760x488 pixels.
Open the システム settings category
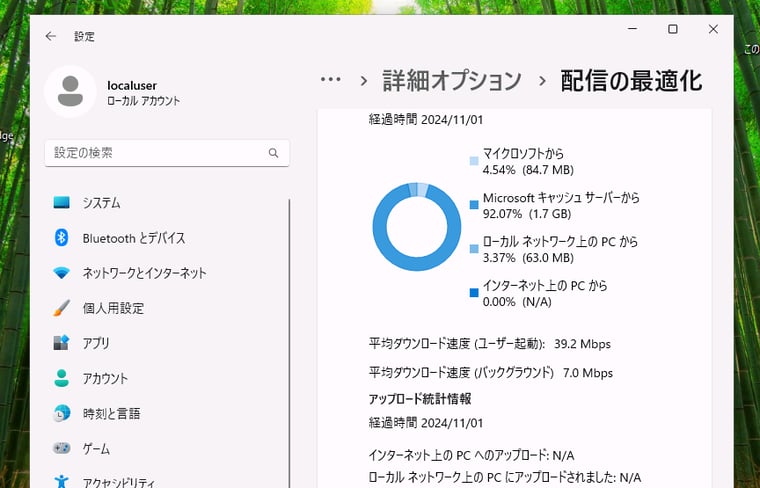point(166,203)
